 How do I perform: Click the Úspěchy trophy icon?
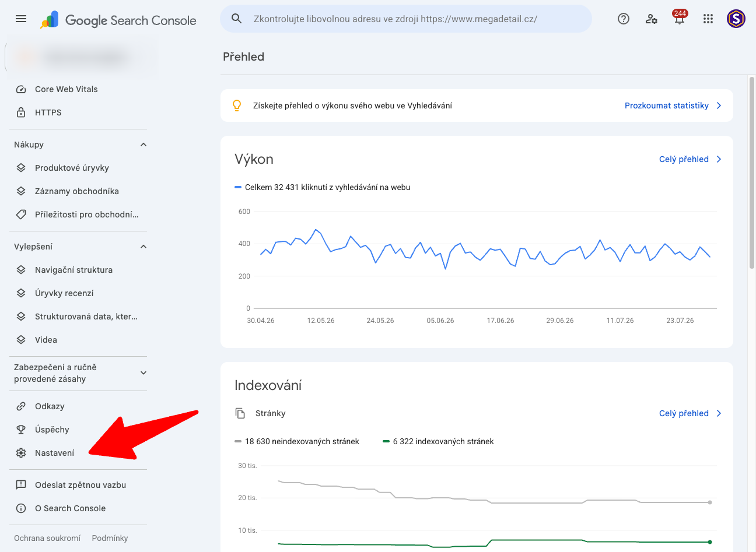[21, 430]
